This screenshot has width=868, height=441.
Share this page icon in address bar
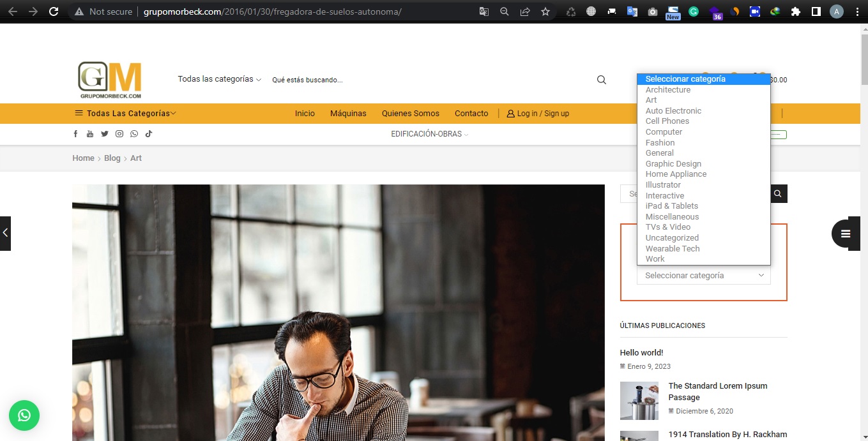click(525, 11)
